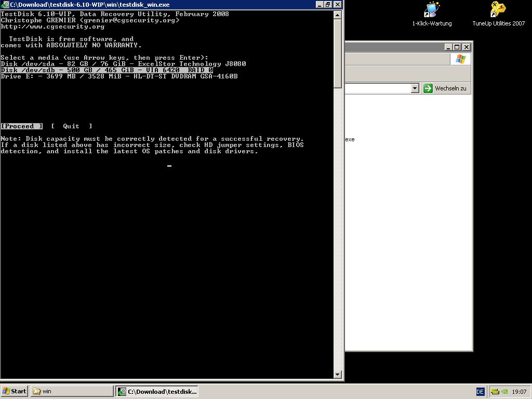532x399 pixels.
Task: Open the TuneUp Utilities 2007 desktop shortcut
Action: point(498,14)
